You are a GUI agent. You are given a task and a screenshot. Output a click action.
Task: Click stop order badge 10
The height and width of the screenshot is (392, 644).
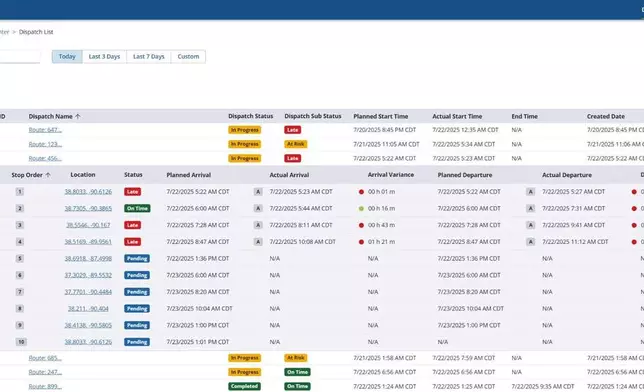(x=21, y=342)
